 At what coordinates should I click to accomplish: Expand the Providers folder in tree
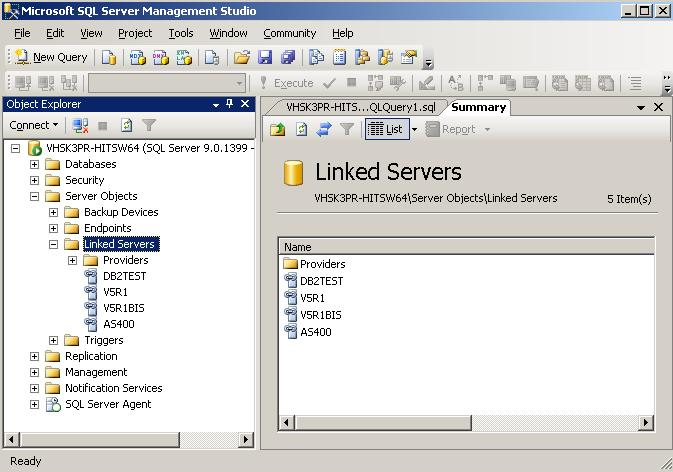coord(72,260)
